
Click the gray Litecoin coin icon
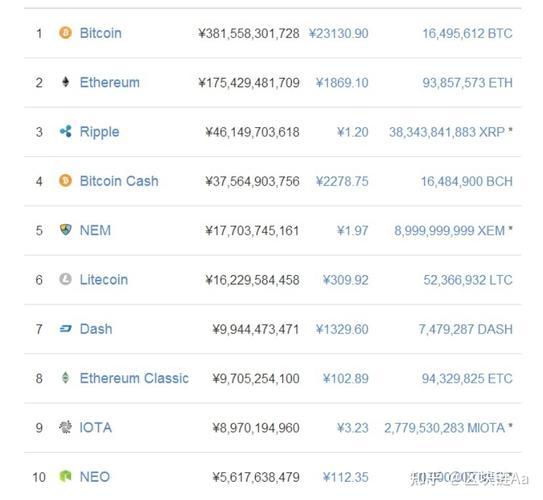coord(65,279)
